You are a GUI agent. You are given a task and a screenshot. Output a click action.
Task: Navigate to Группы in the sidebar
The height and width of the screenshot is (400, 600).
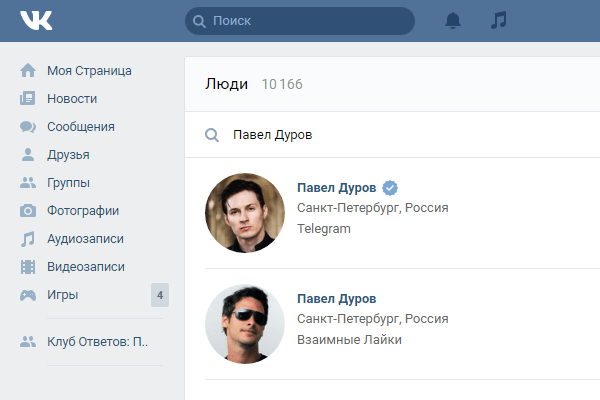[68, 183]
